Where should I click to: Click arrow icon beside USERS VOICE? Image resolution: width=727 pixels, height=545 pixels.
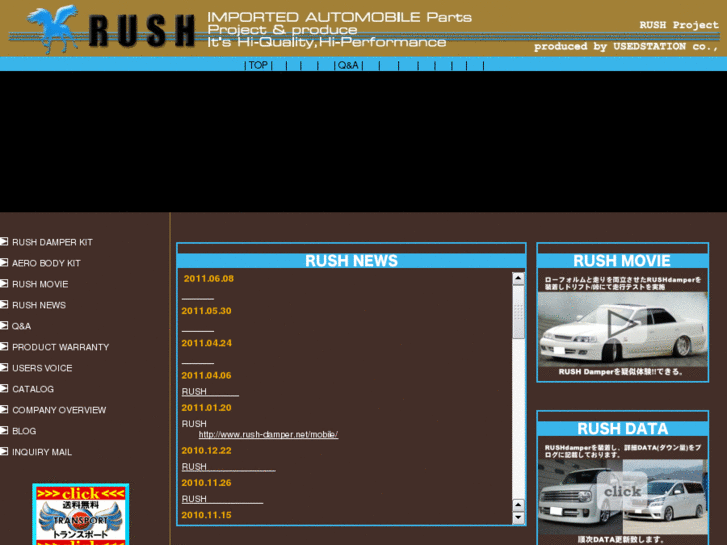click(4, 367)
